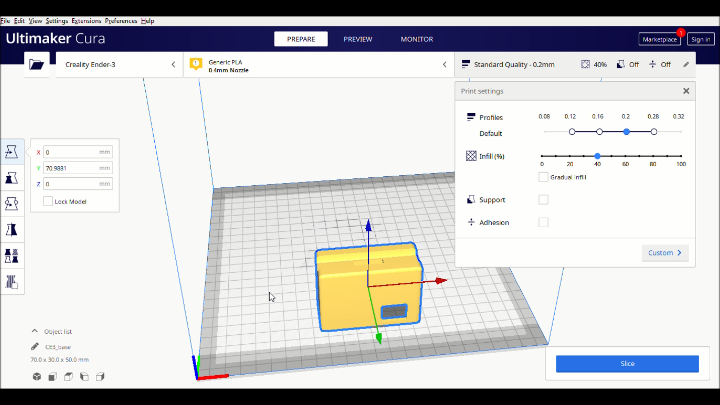This screenshot has width=720, height=405.
Task: Select the Mirror tool
Action: tap(11, 229)
